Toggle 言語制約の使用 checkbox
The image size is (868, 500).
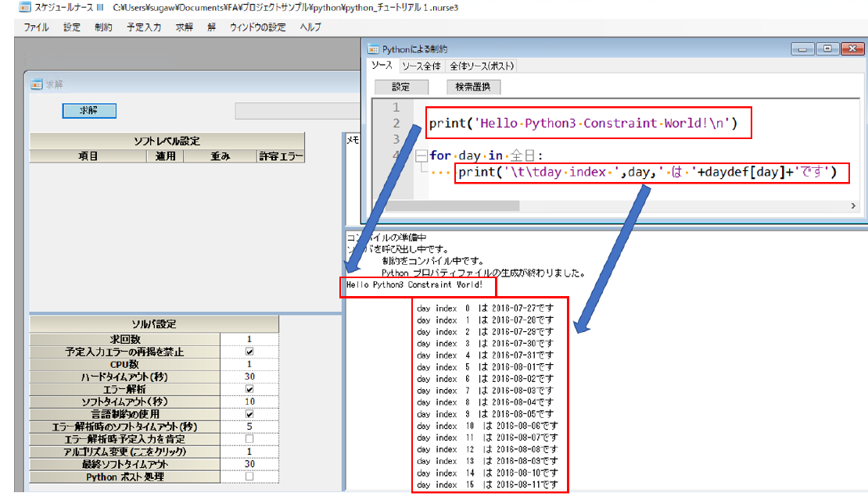(x=249, y=414)
